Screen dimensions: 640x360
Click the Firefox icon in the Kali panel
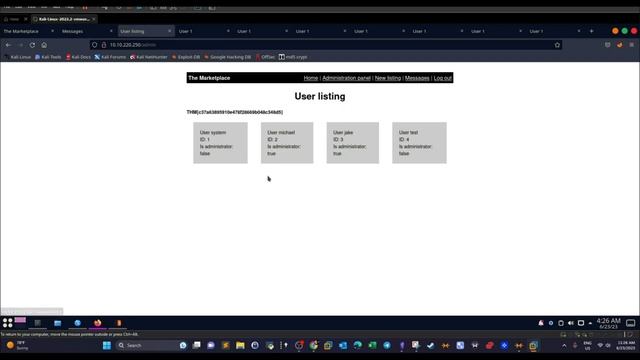click(98, 323)
